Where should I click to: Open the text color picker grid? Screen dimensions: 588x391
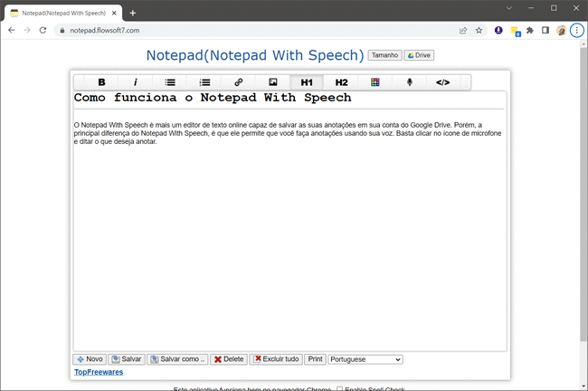click(x=375, y=82)
